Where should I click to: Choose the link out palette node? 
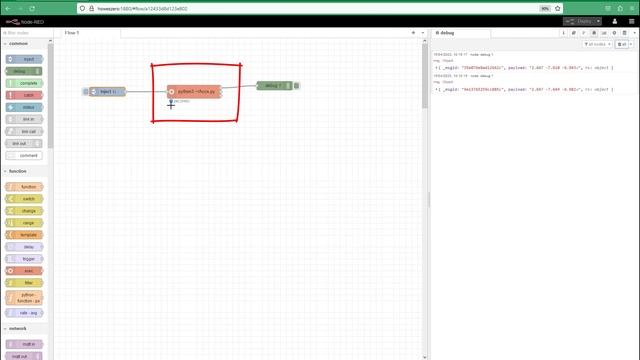[24, 143]
